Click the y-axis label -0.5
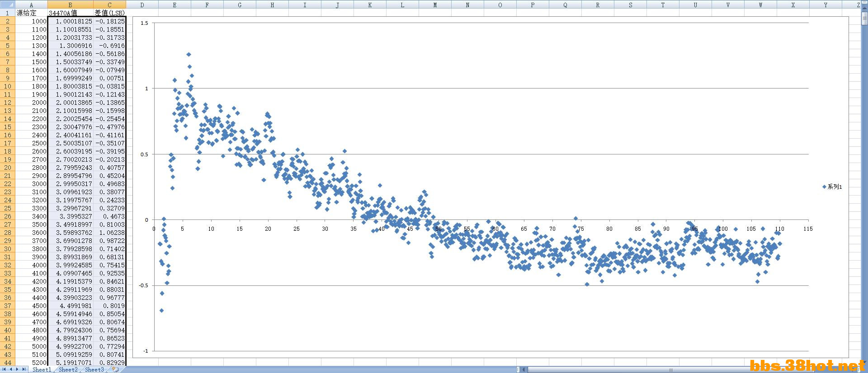 143,285
